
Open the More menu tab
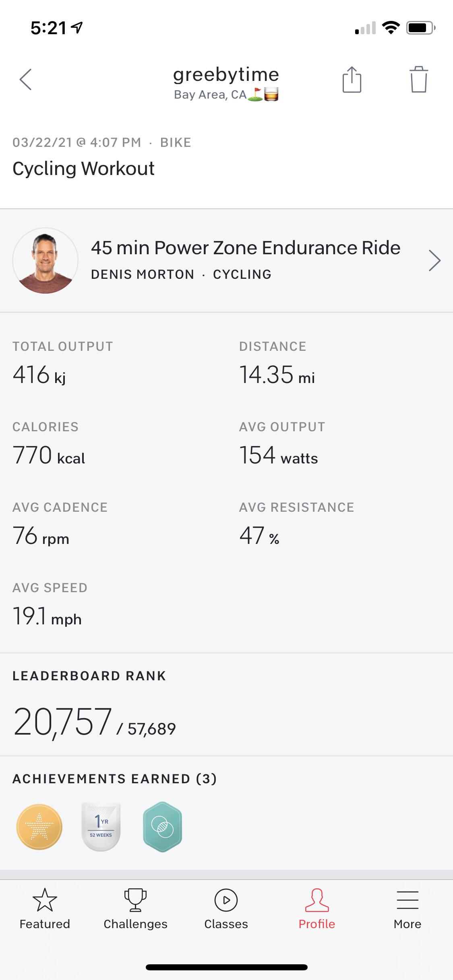pyautogui.click(x=407, y=908)
